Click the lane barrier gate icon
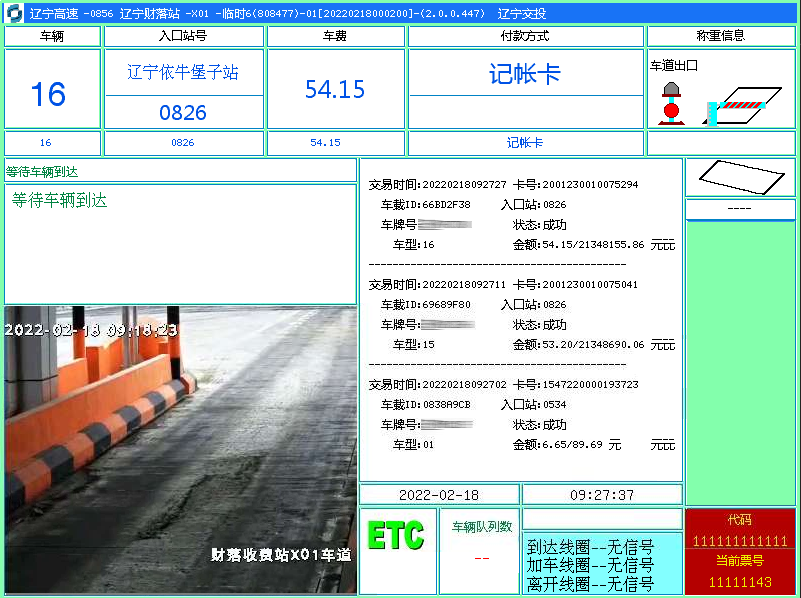The height and width of the screenshot is (598, 801). 740,105
